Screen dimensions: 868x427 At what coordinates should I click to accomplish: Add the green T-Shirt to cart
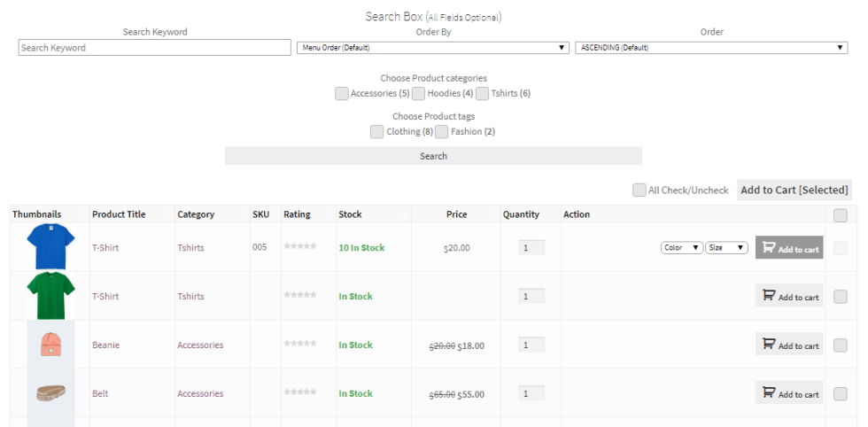789,296
